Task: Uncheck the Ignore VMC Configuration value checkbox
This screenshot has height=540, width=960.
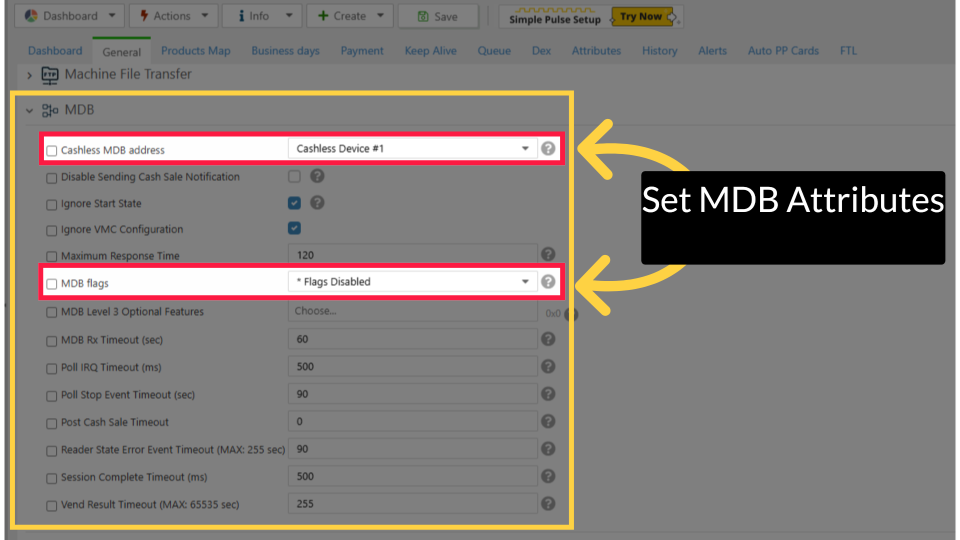Action: 295,229
